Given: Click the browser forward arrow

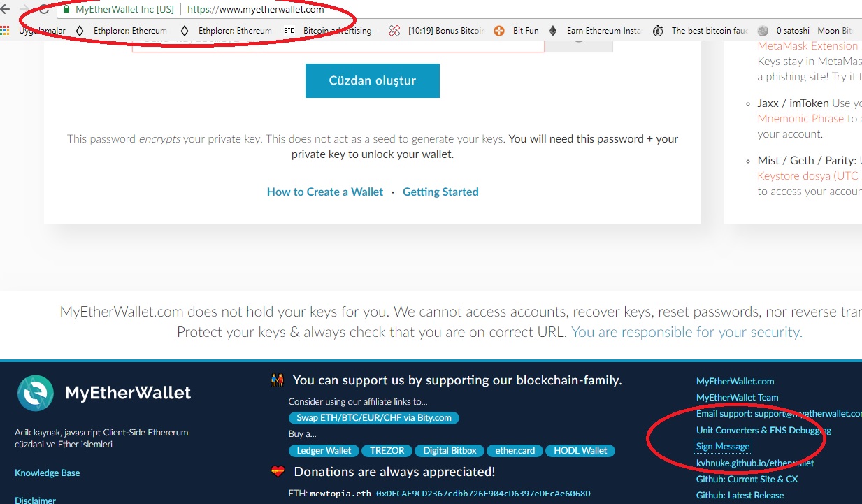Looking at the screenshot, I should [25, 10].
